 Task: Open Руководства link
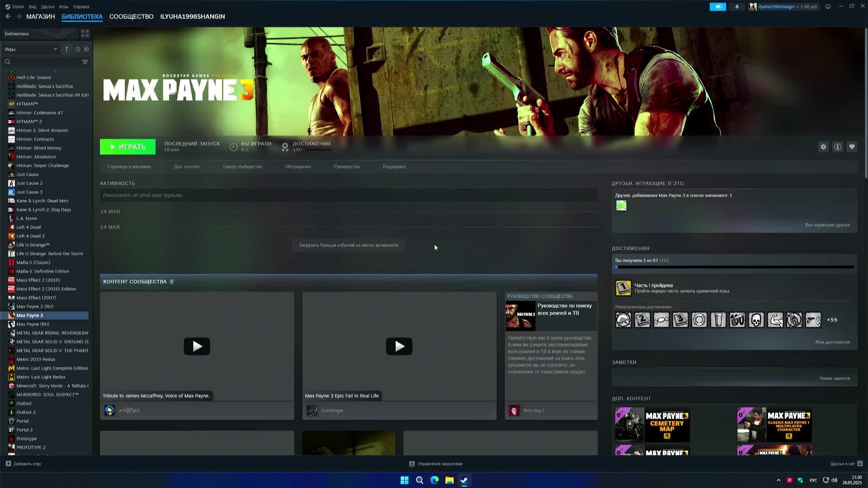coord(347,167)
